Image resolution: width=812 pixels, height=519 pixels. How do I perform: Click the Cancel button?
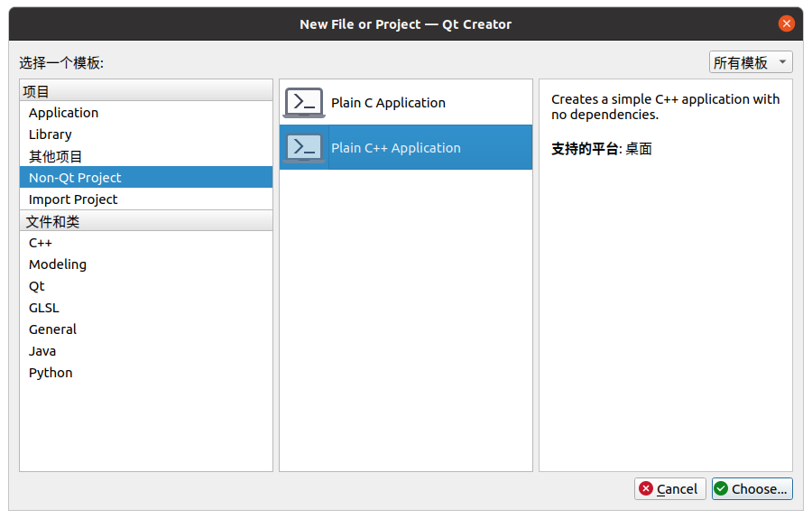pyautogui.click(x=669, y=488)
